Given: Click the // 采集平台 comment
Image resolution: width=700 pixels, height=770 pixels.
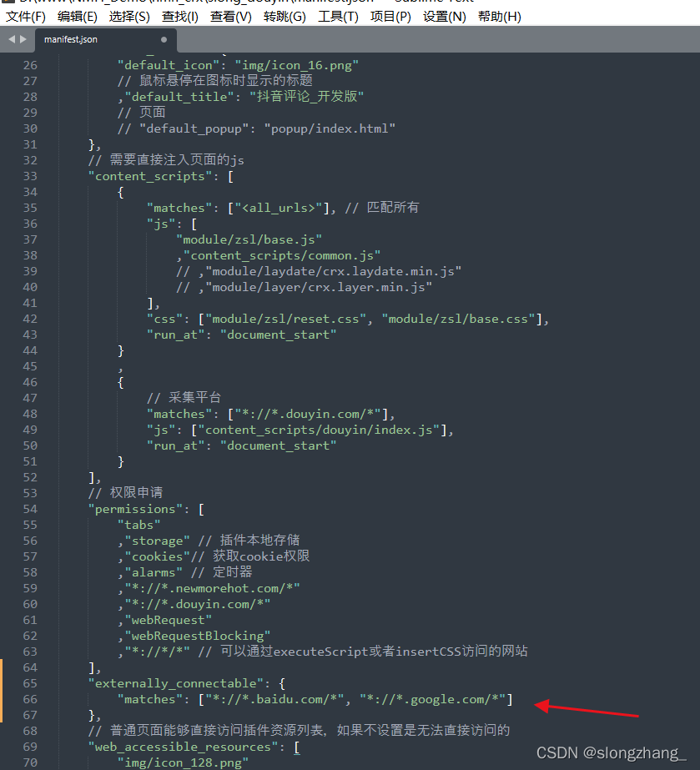Looking at the screenshot, I should click(184, 397).
